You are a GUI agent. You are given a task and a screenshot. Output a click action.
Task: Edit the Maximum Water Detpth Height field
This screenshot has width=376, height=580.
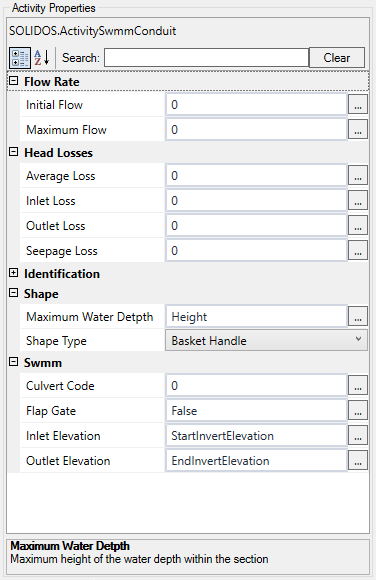(x=256, y=317)
